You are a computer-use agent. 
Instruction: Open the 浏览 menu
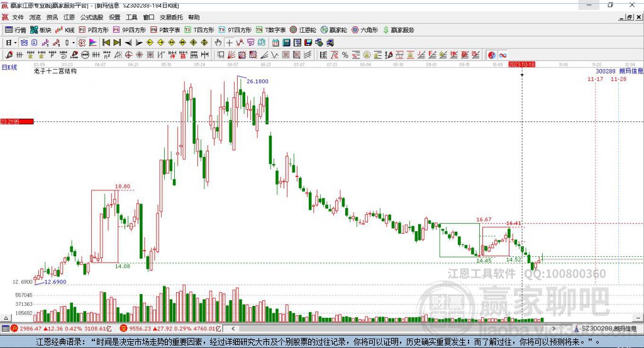click(35, 17)
